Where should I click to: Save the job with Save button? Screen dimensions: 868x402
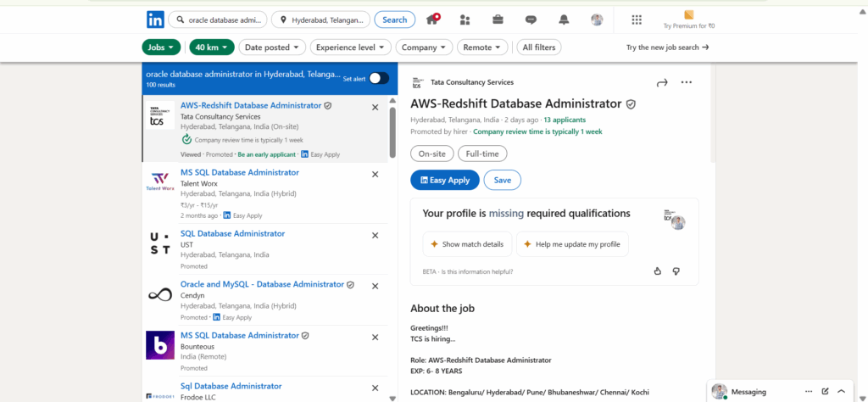click(x=502, y=180)
